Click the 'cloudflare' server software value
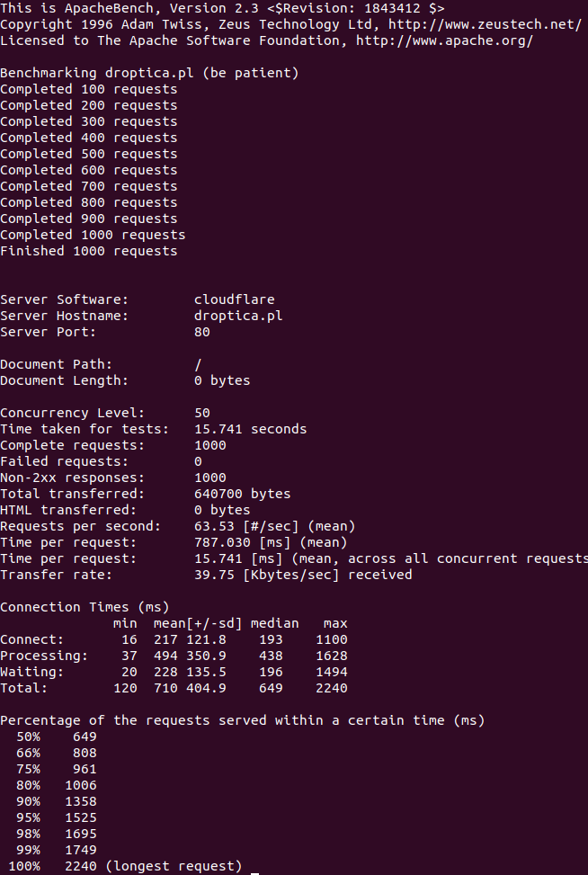 click(234, 299)
